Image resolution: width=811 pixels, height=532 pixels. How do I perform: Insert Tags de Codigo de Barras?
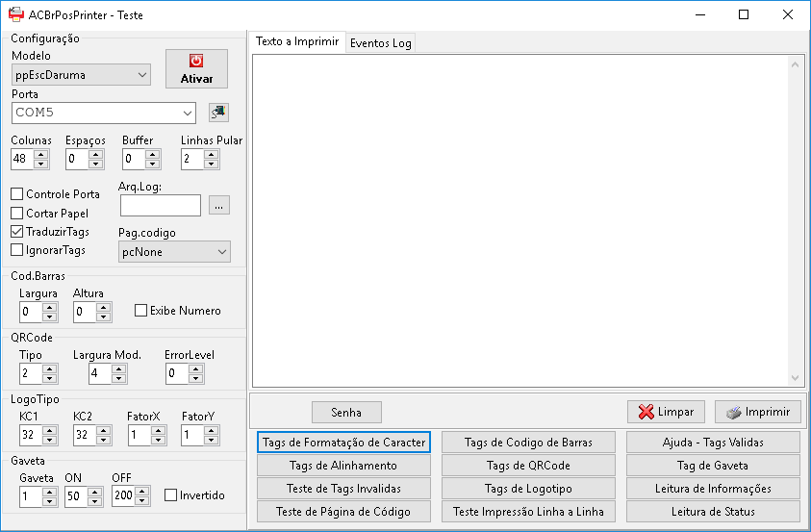tap(528, 442)
